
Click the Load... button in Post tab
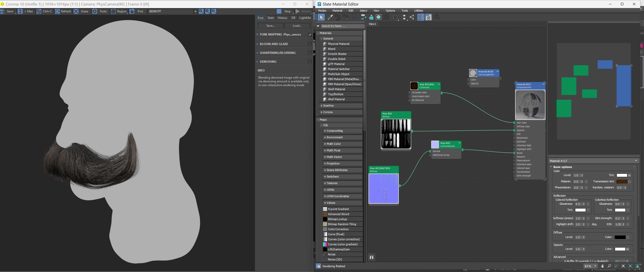(x=297, y=26)
